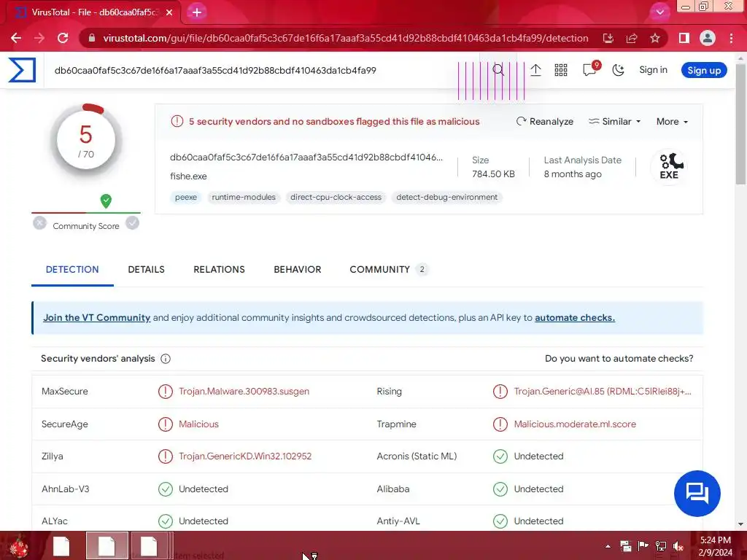Click Trojan.Malware.300983.susgen detection text
This screenshot has width=747, height=560.
pos(244,392)
